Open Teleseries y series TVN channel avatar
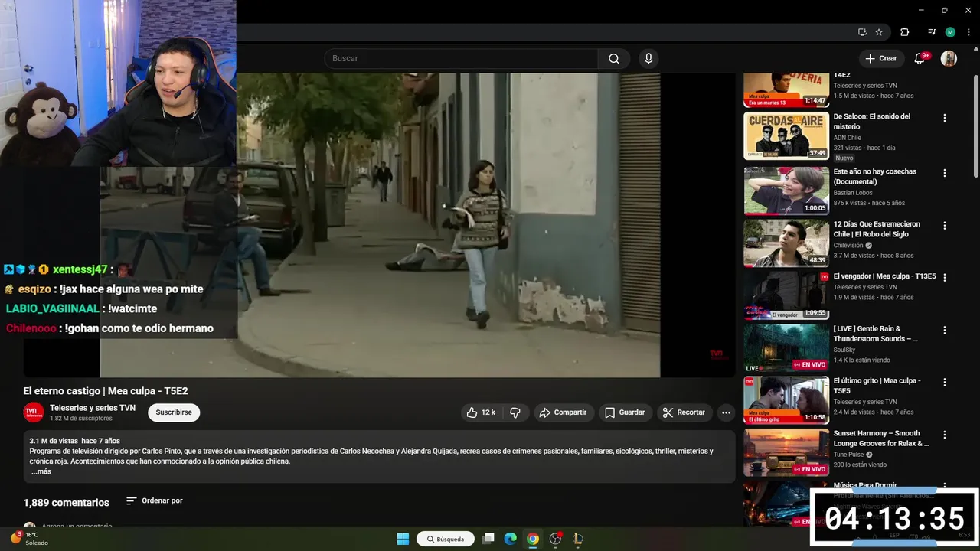The width and height of the screenshot is (980, 551). pos(33,412)
